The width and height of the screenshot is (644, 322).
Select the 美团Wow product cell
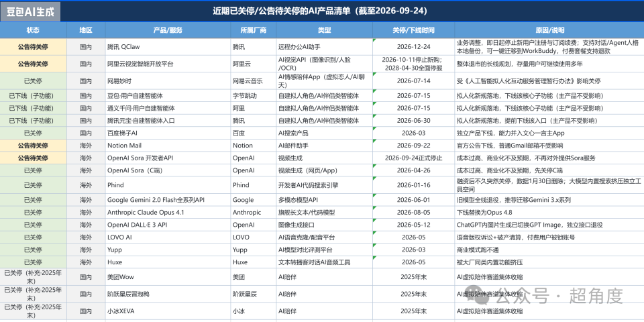click(168, 277)
